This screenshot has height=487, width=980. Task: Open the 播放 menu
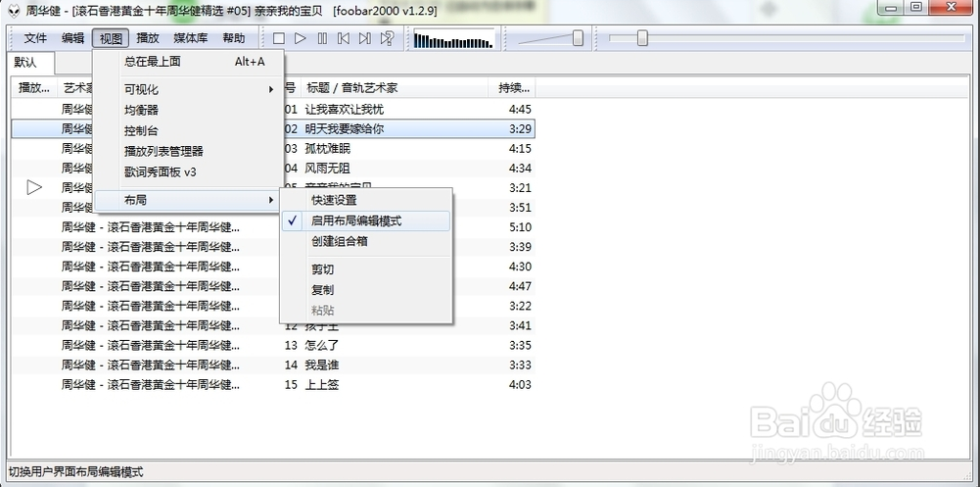(x=148, y=38)
